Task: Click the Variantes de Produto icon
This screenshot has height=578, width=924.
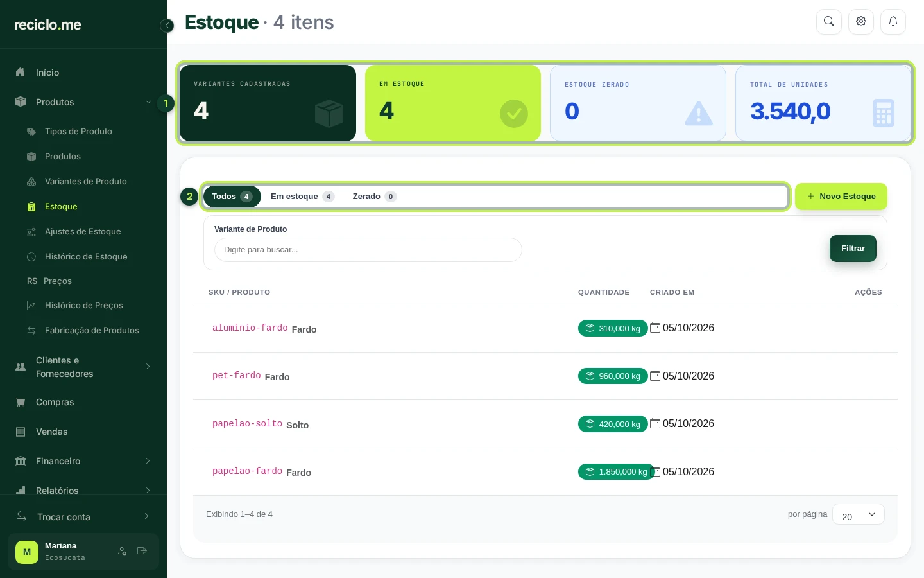Action: coord(31,182)
